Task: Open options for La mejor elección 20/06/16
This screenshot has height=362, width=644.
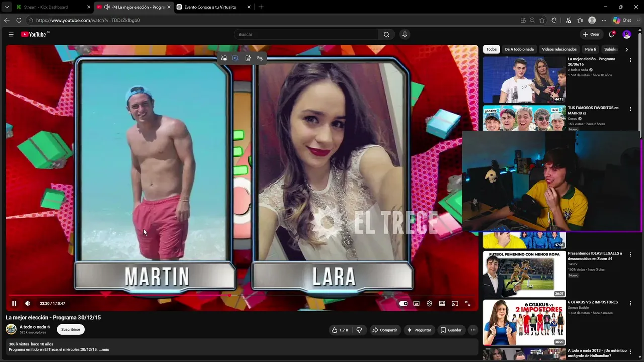Action: click(x=630, y=60)
